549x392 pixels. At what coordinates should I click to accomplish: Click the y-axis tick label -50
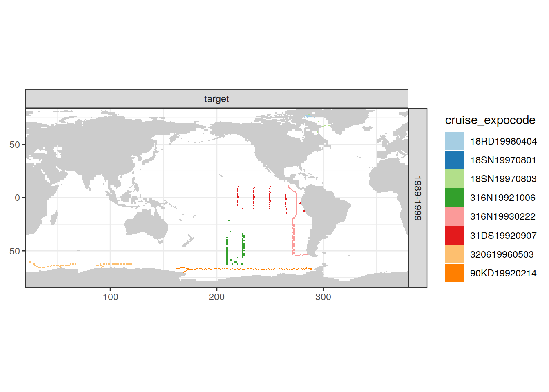click(x=13, y=251)
